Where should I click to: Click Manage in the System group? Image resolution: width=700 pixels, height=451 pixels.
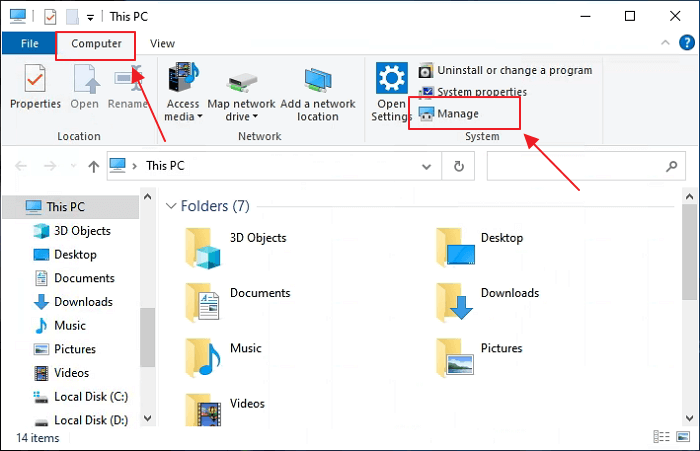coord(449,114)
